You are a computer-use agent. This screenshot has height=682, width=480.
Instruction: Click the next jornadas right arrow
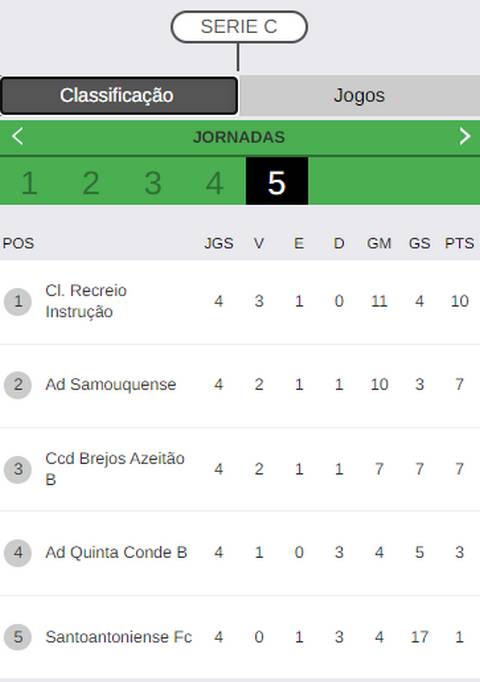click(x=465, y=137)
